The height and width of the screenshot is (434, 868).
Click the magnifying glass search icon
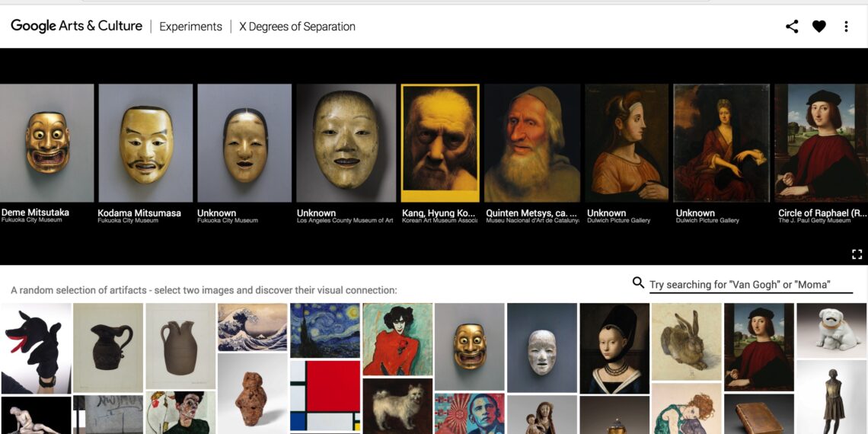[x=638, y=283]
